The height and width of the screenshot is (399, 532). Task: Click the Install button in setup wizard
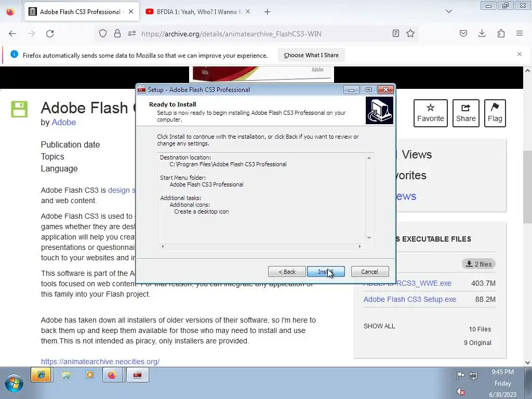pos(326,271)
